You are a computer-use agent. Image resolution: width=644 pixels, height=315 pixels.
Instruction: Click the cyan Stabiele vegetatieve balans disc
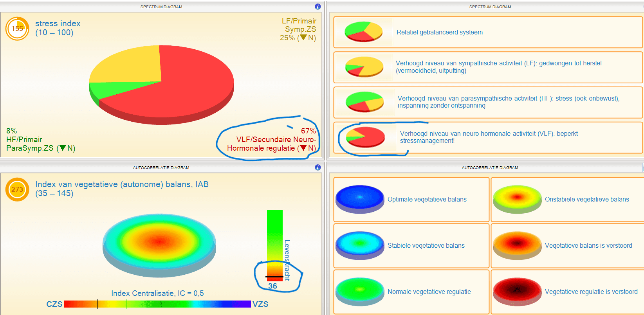[360, 245]
